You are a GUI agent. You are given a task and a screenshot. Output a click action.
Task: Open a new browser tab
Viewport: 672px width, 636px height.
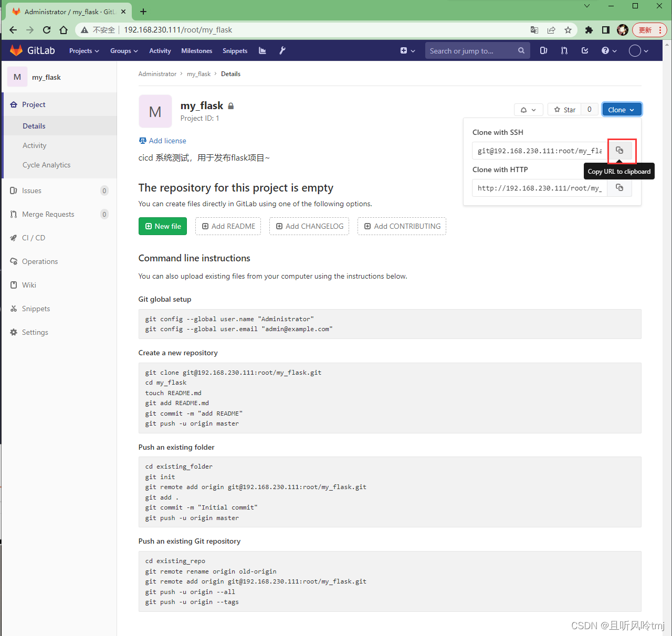click(x=143, y=12)
